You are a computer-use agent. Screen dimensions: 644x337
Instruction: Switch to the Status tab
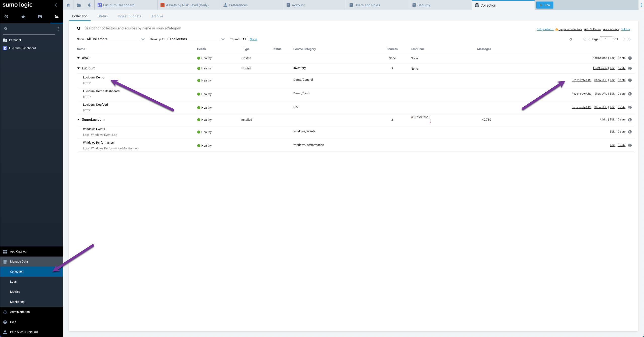coord(102,16)
